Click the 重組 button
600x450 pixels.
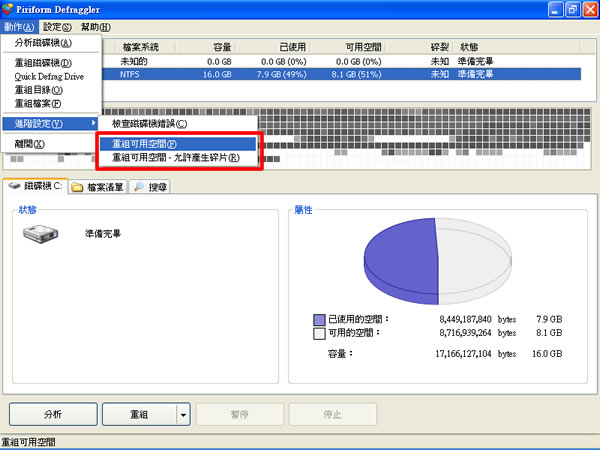(139, 414)
